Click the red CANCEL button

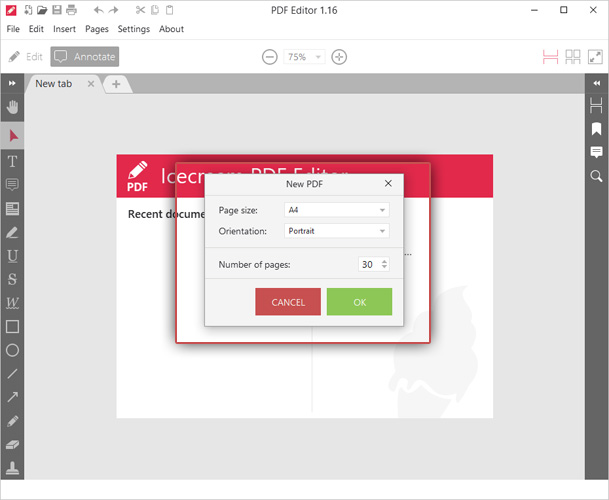[288, 302]
